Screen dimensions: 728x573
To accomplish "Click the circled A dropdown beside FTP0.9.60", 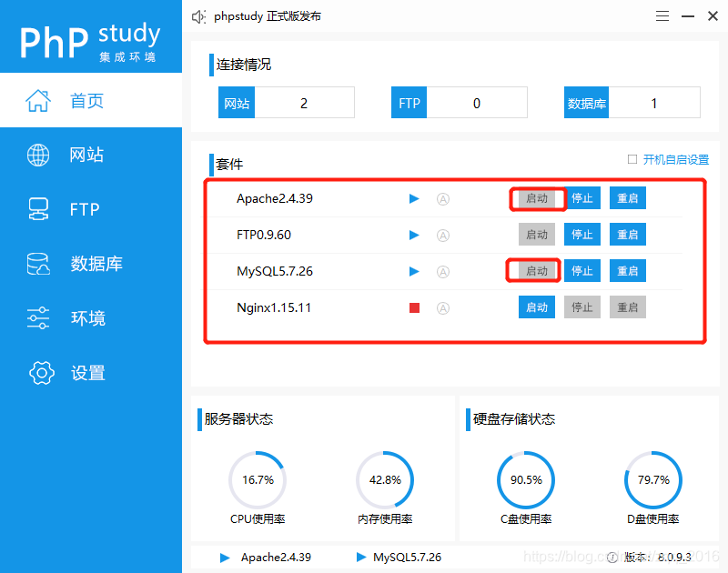I will [443, 235].
